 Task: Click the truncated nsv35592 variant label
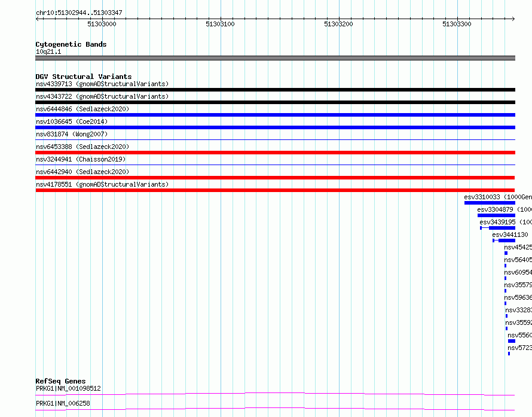point(518,322)
